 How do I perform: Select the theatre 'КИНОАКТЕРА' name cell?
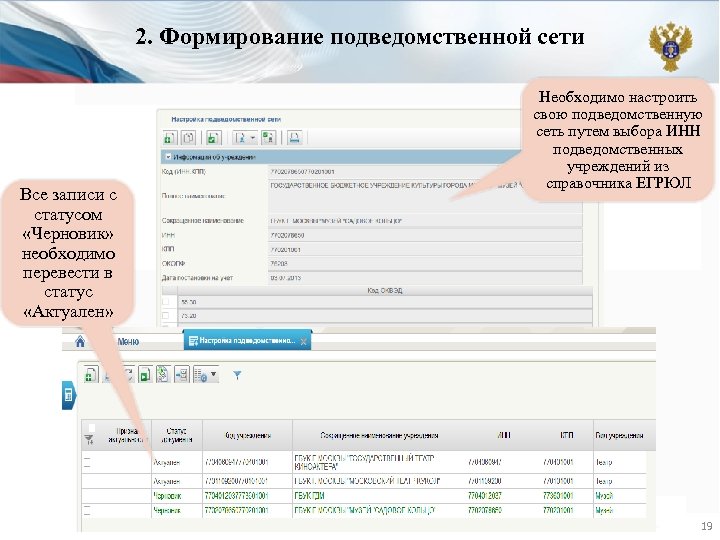[x=364, y=462]
